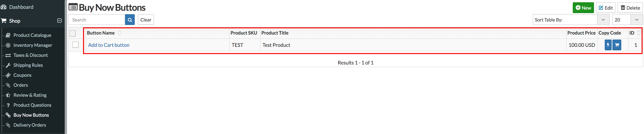Click the Shipping Rules wrench icon
This screenshot has width=644, height=134.
pos(8,65)
